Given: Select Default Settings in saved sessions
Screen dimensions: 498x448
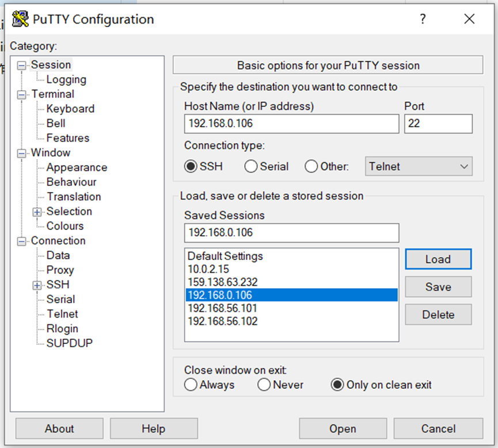Looking at the screenshot, I should [291, 256].
